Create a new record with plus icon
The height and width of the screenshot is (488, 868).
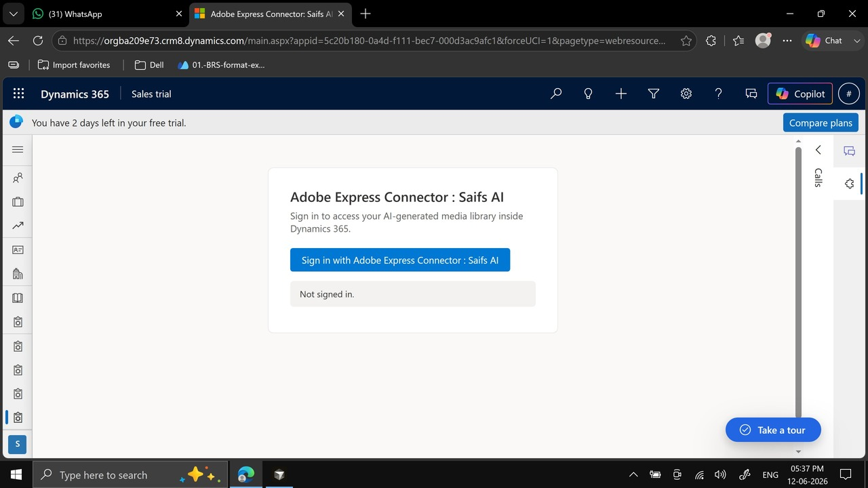click(x=621, y=94)
